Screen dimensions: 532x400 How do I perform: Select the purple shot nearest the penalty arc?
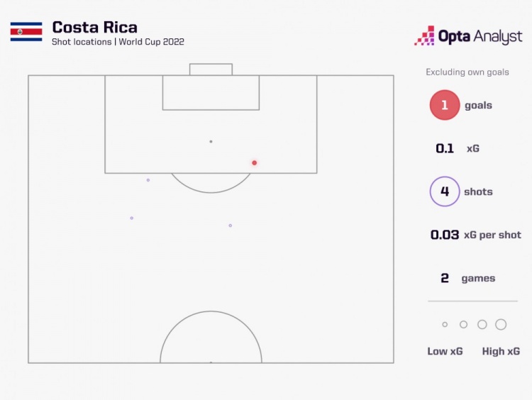148,180
